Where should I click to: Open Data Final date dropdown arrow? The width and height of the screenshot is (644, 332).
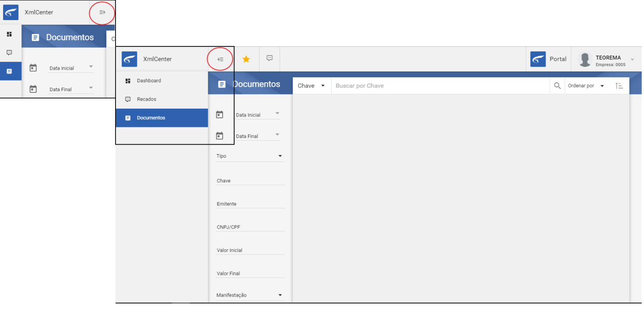click(x=277, y=134)
